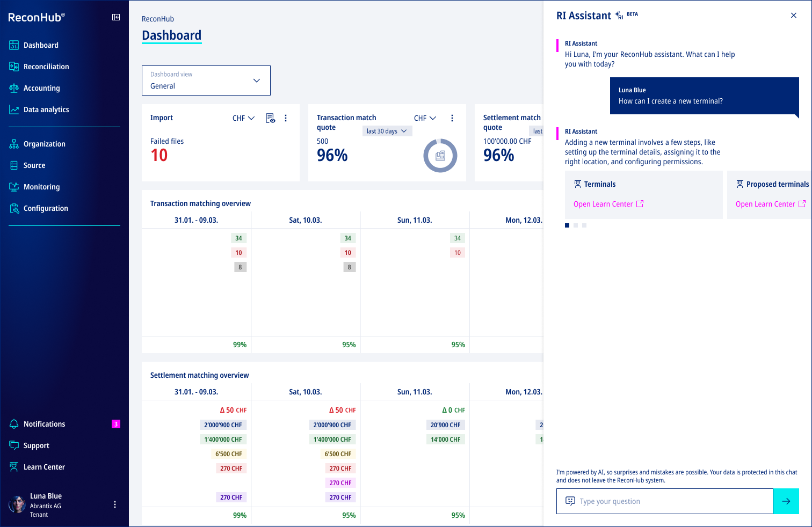812x527 pixels.
Task: Close the RI Assistant panel
Action: [x=794, y=16]
